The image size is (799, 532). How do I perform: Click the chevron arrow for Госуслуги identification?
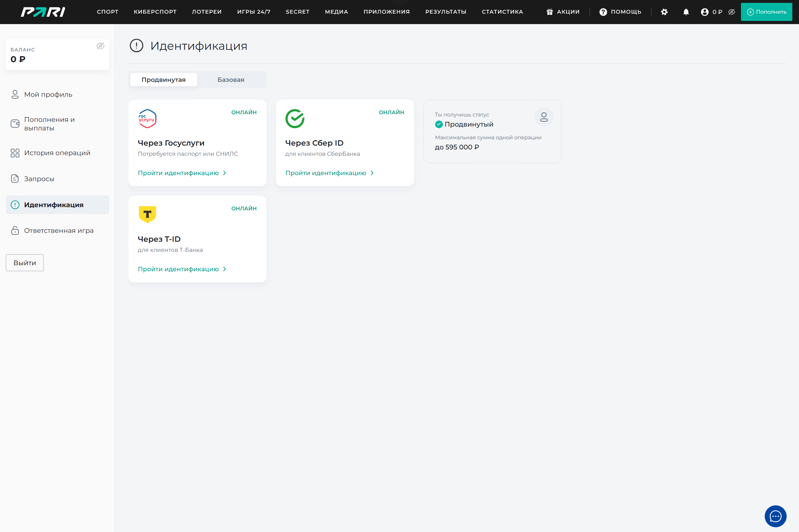pyautogui.click(x=225, y=173)
